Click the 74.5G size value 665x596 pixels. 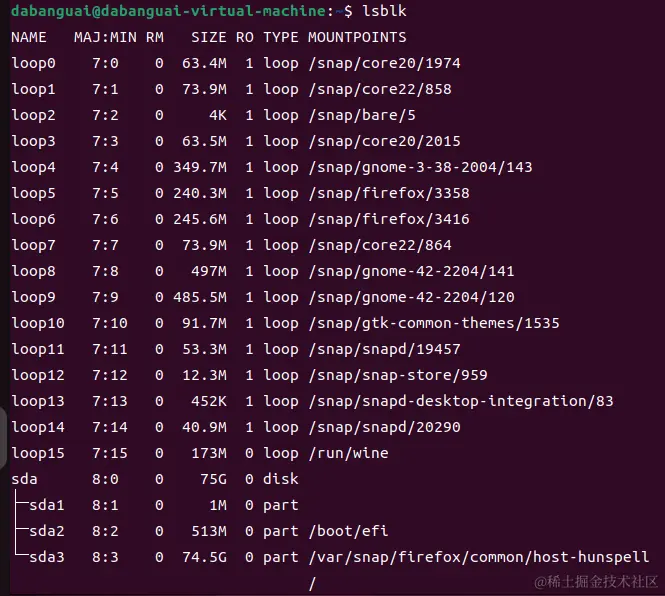coord(205,557)
